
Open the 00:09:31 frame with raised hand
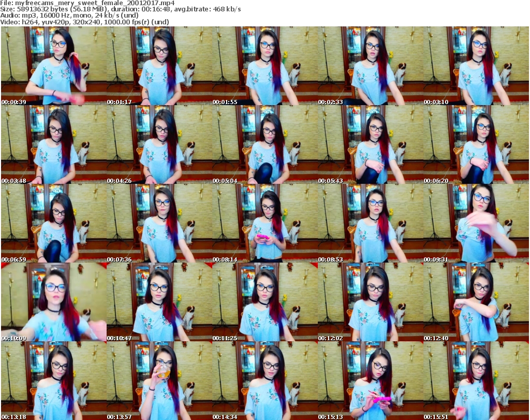click(x=476, y=224)
